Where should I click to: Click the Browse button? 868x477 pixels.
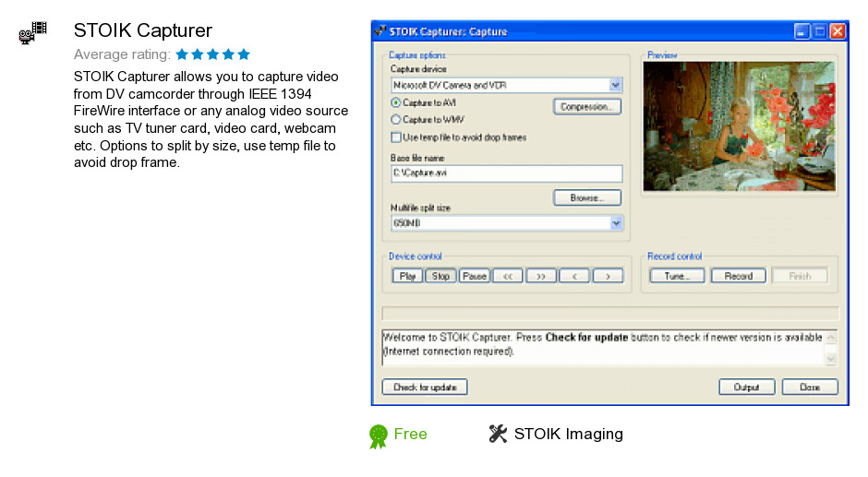[587, 197]
